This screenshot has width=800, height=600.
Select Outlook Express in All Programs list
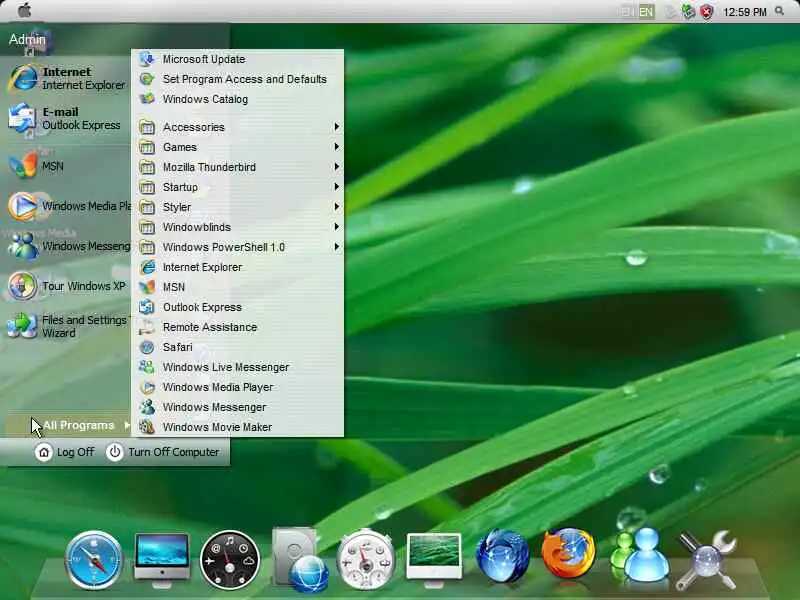[238, 307]
